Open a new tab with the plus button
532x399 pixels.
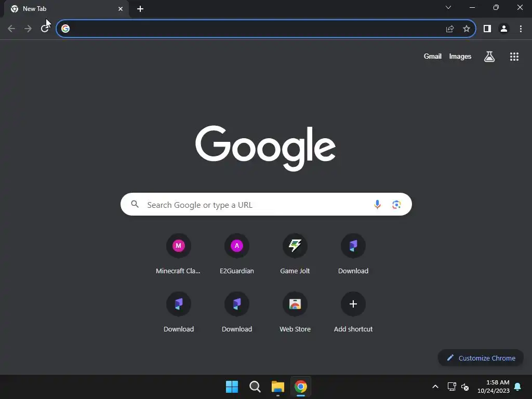(140, 9)
